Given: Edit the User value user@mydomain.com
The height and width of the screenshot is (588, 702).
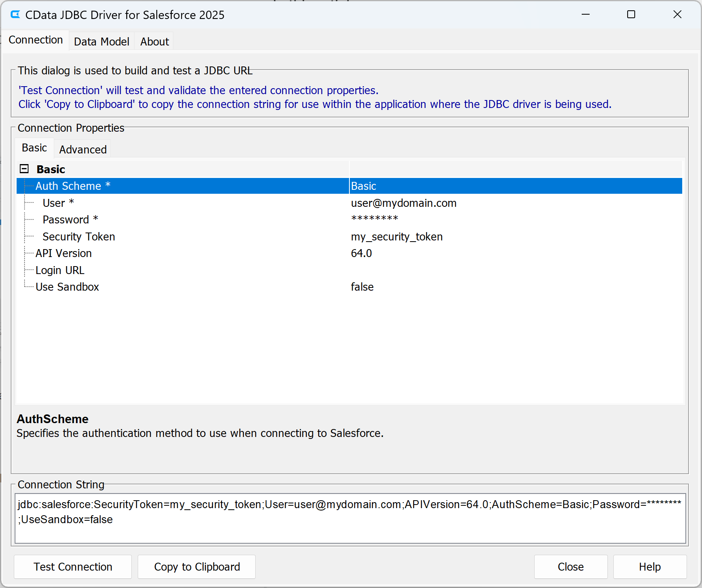Looking at the screenshot, I should (x=404, y=202).
